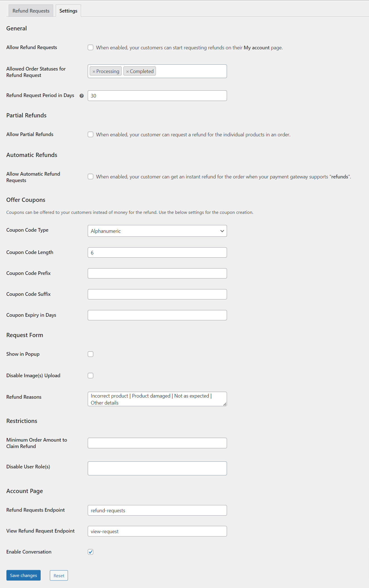
Task: Open the Coupon Code Type dropdown
Action: pos(157,231)
